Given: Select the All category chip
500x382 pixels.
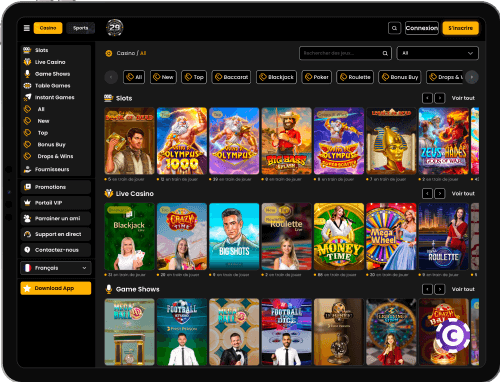Looking at the screenshot, I should tap(134, 77).
